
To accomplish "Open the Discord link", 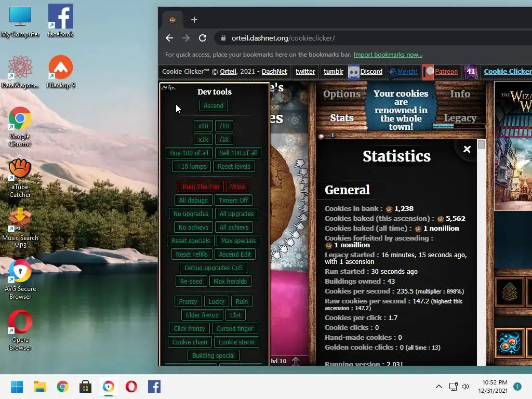I will tap(371, 72).
